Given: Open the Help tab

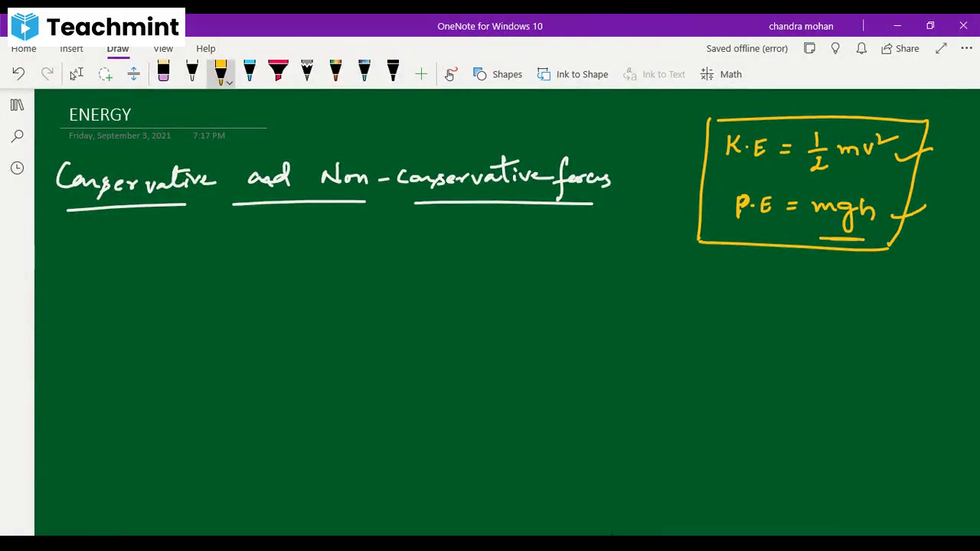Looking at the screenshot, I should pyautogui.click(x=205, y=48).
